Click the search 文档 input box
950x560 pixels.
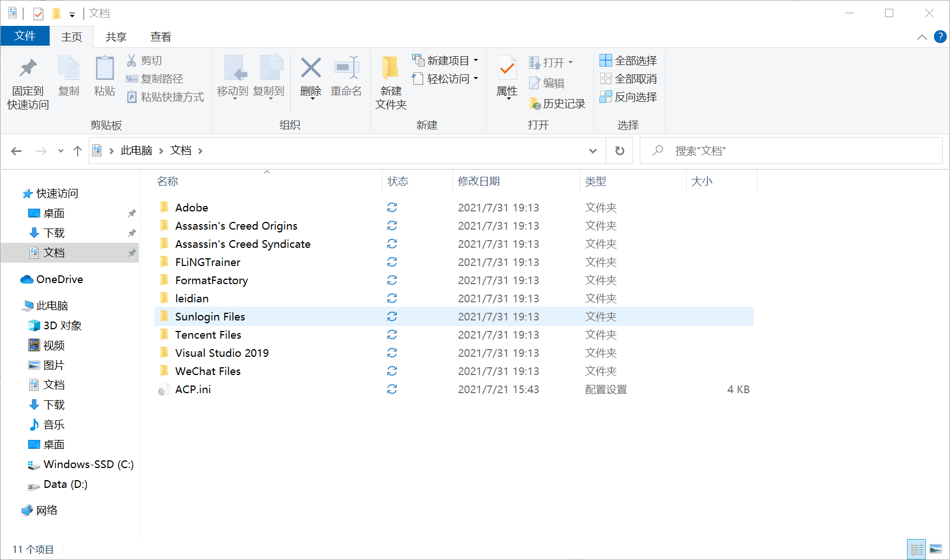pos(791,151)
